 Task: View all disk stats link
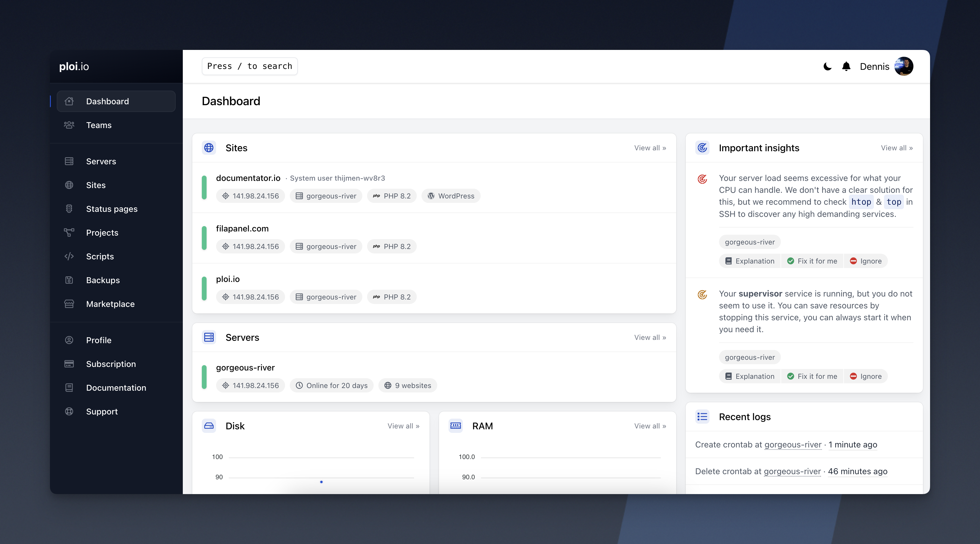[x=403, y=426]
